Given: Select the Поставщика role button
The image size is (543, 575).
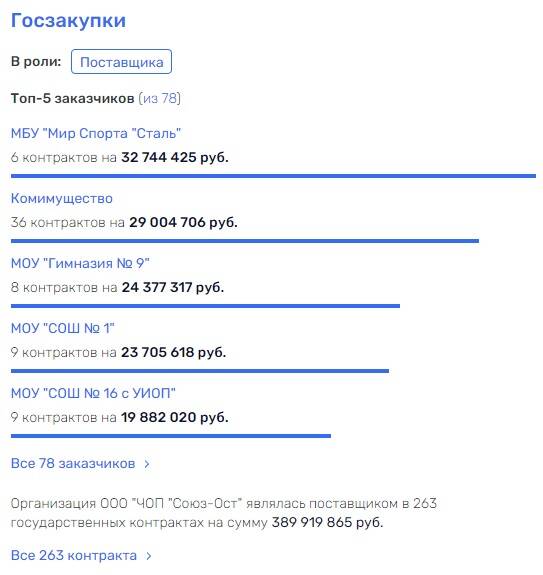Looking at the screenshot, I should [x=121, y=62].
